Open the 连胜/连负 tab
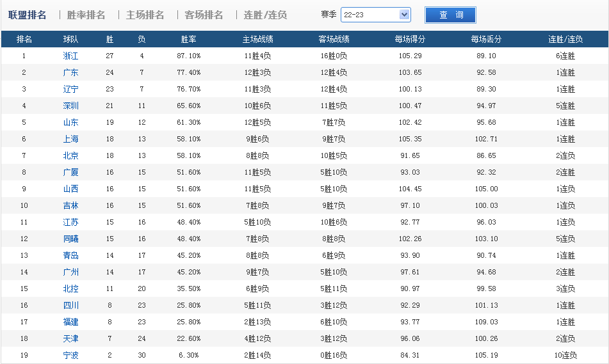 click(x=265, y=15)
